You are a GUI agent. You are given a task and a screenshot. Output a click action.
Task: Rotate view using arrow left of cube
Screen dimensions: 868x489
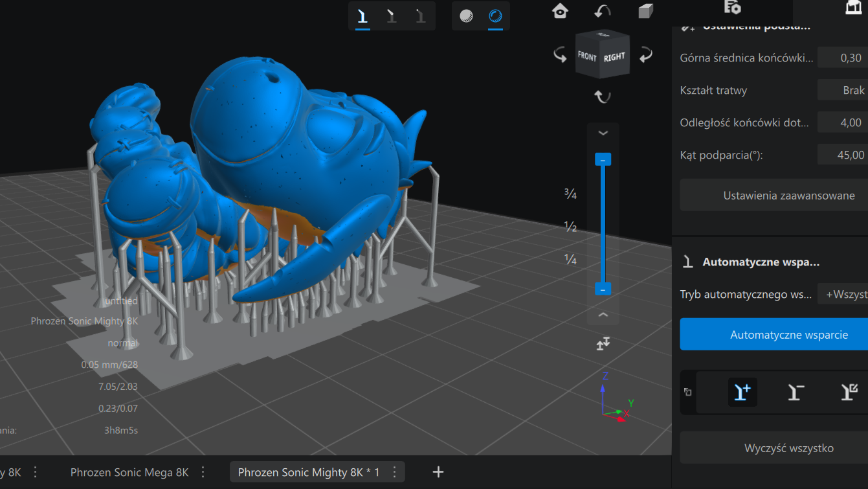tap(560, 54)
